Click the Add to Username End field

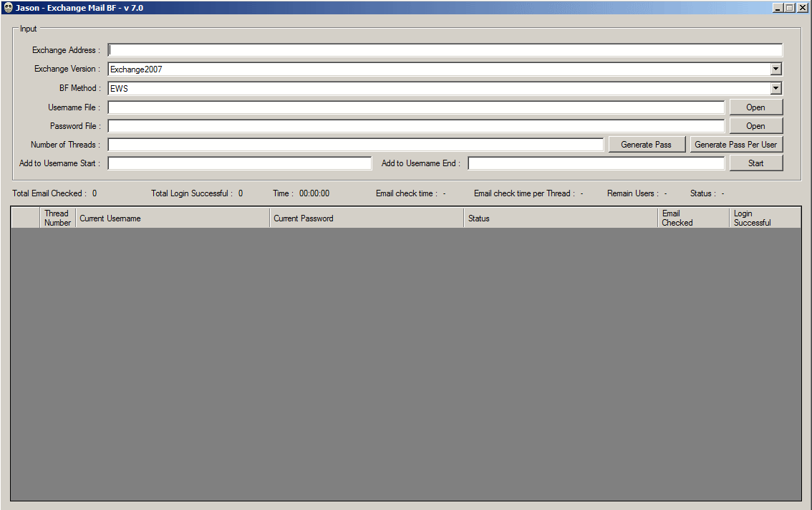[x=596, y=163]
